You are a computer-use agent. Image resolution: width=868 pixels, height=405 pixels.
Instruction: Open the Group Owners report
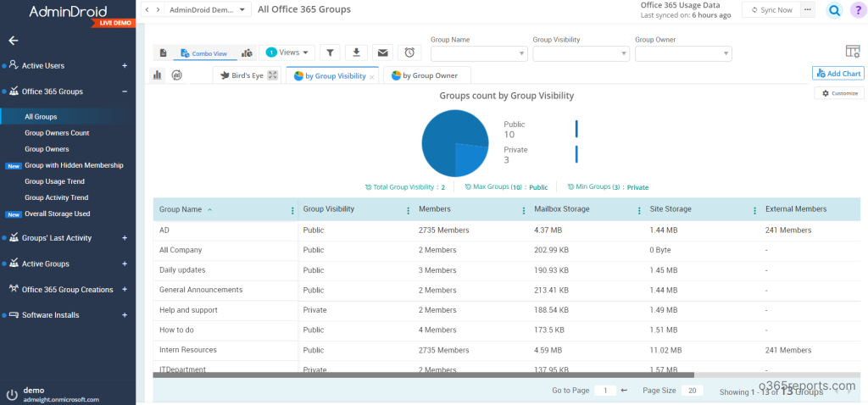pyautogui.click(x=47, y=149)
